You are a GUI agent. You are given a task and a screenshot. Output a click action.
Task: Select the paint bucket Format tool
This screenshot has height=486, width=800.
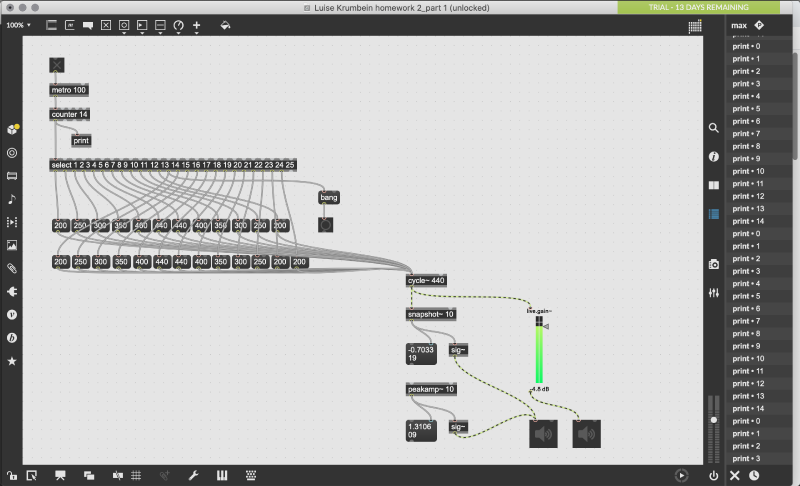point(225,25)
